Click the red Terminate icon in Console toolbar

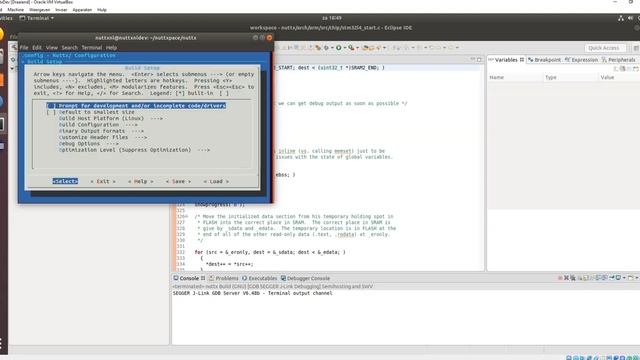(560, 278)
